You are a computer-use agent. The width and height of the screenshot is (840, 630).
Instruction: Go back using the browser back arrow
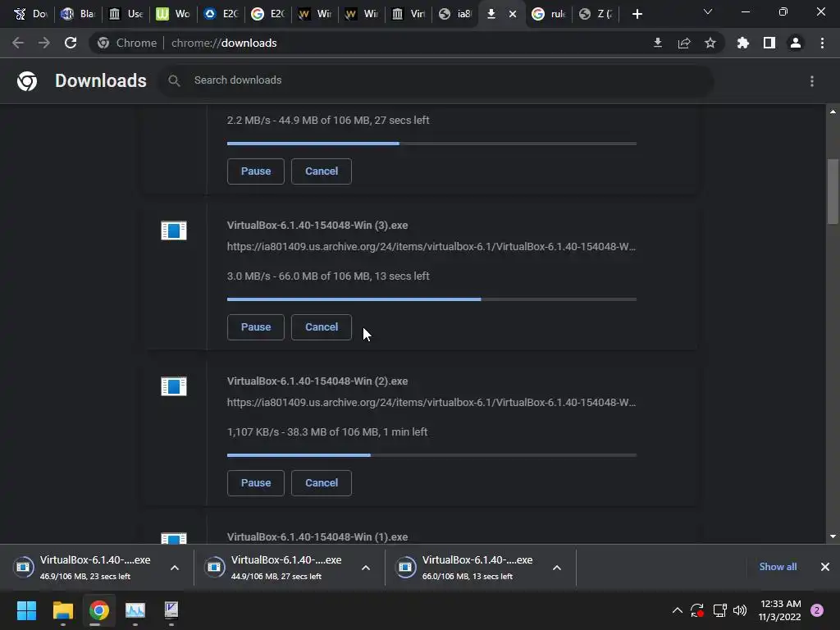[18, 43]
